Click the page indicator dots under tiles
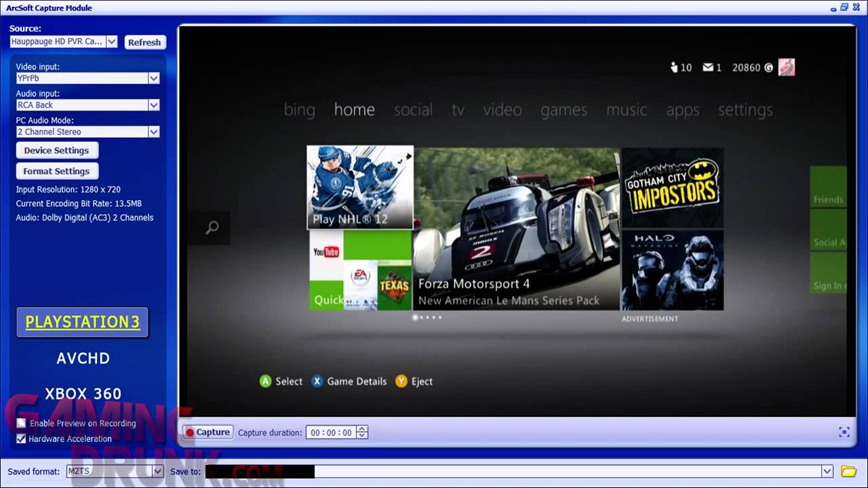This screenshot has width=868, height=488. tap(427, 317)
